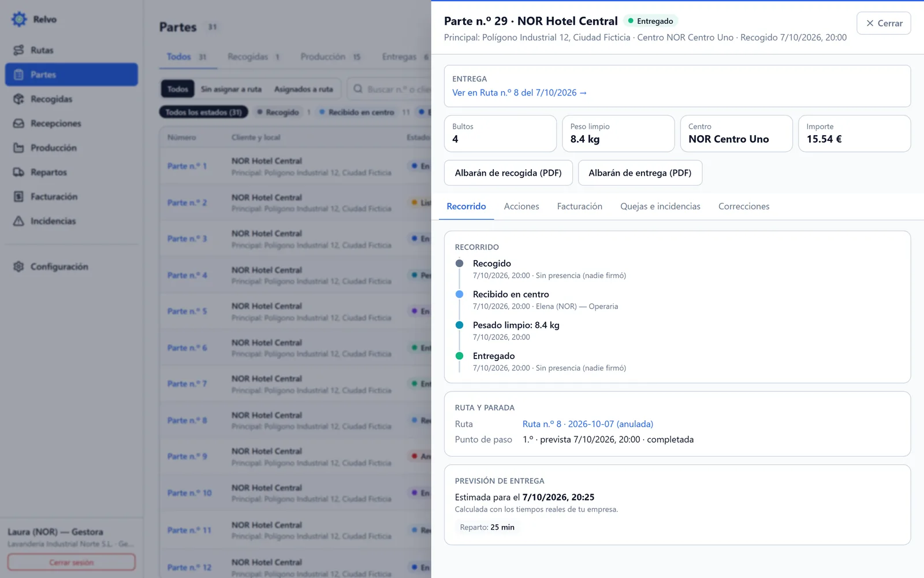
Task: Switch to the Acciones tab
Action: (521, 206)
